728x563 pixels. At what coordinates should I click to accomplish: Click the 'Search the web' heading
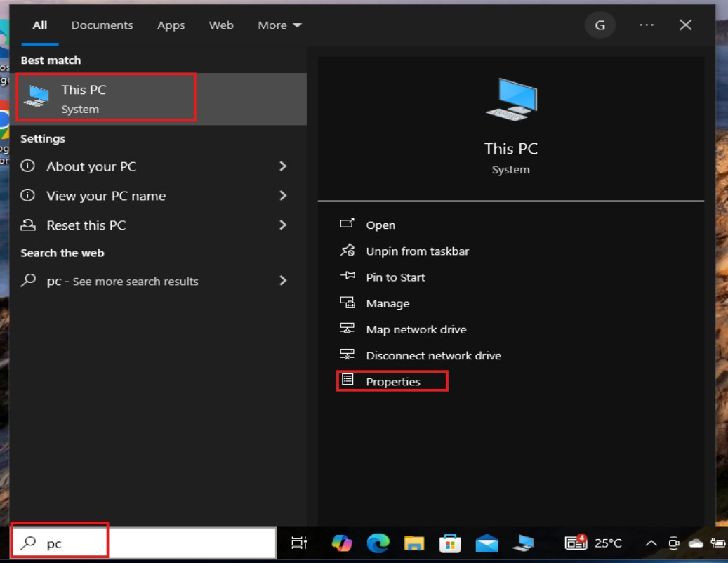pyautogui.click(x=62, y=253)
